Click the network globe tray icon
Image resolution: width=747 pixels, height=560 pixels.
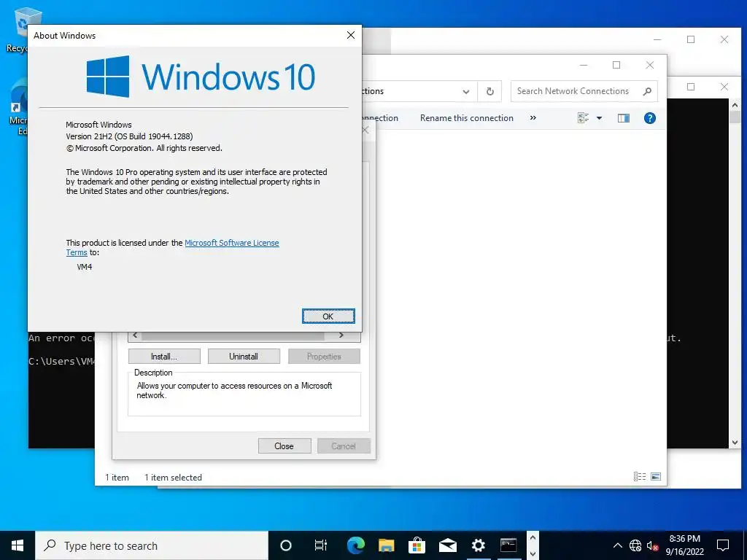point(635,545)
